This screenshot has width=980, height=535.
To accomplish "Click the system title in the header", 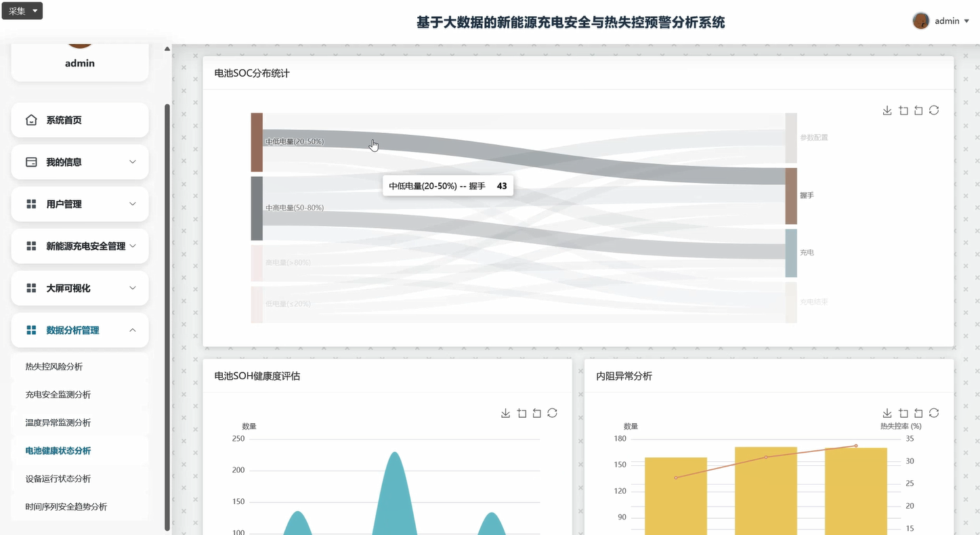I will tap(570, 22).
